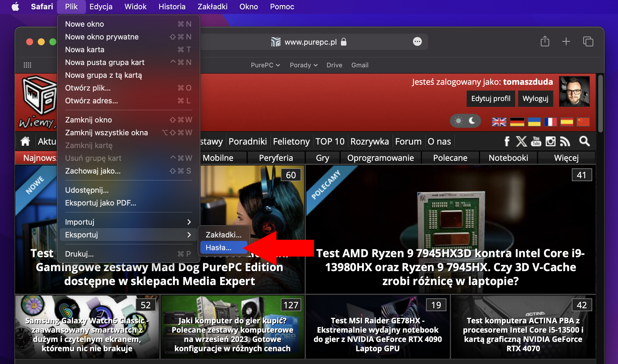Image resolution: width=618 pixels, height=364 pixels.
Task: Expand the PurePC bookmarks folder dropdown
Action: click(265, 65)
